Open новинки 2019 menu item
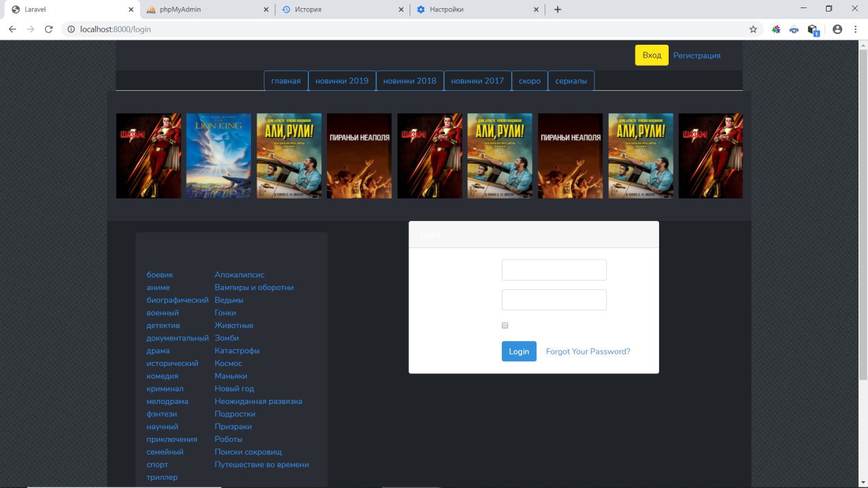 (342, 81)
